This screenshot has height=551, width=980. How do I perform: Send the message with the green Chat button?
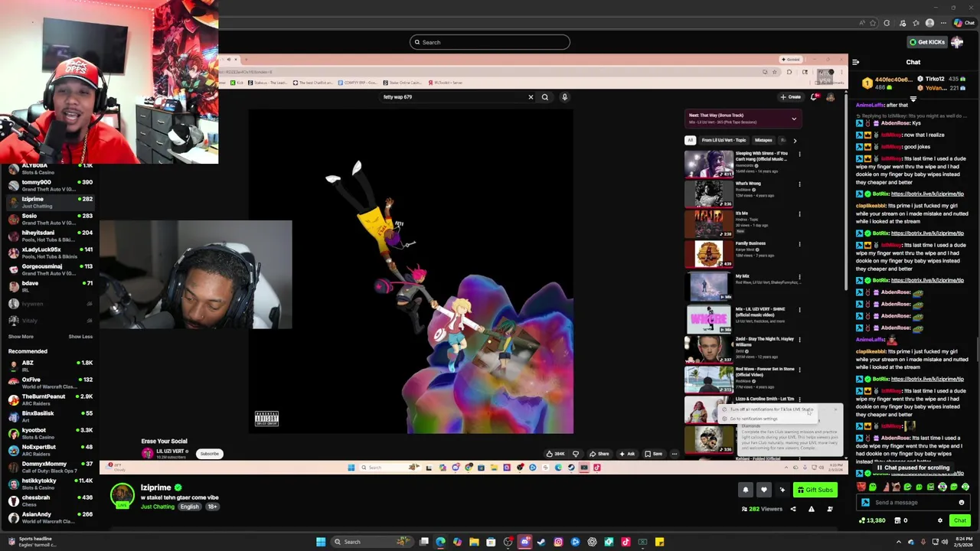[x=959, y=520]
